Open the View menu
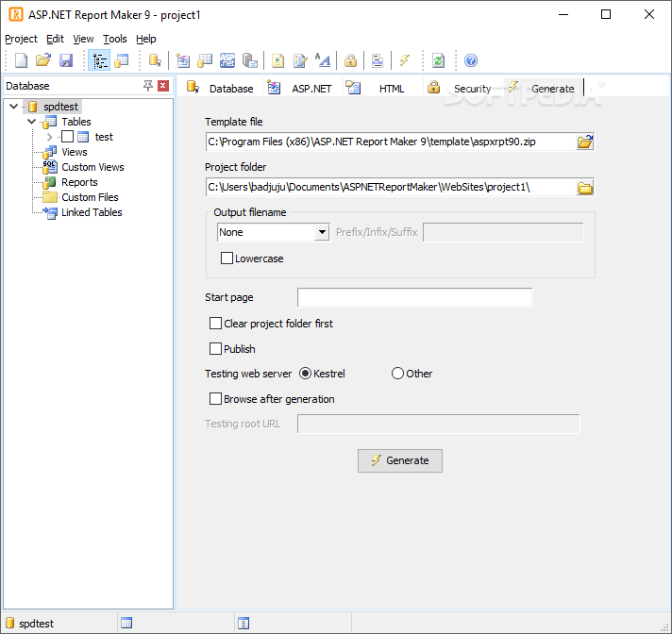Viewport: 672px width, 634px height. [83, 39]
